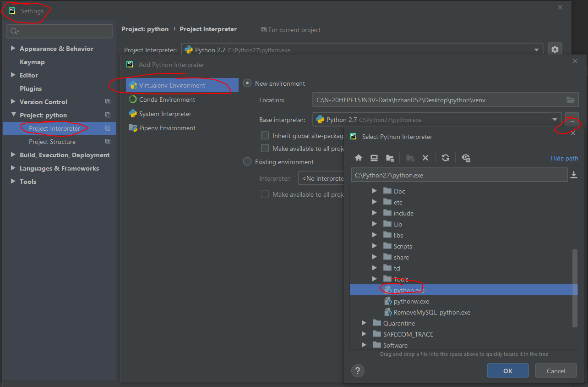
Task: Click the Hide path link
Action: (564, 158)
